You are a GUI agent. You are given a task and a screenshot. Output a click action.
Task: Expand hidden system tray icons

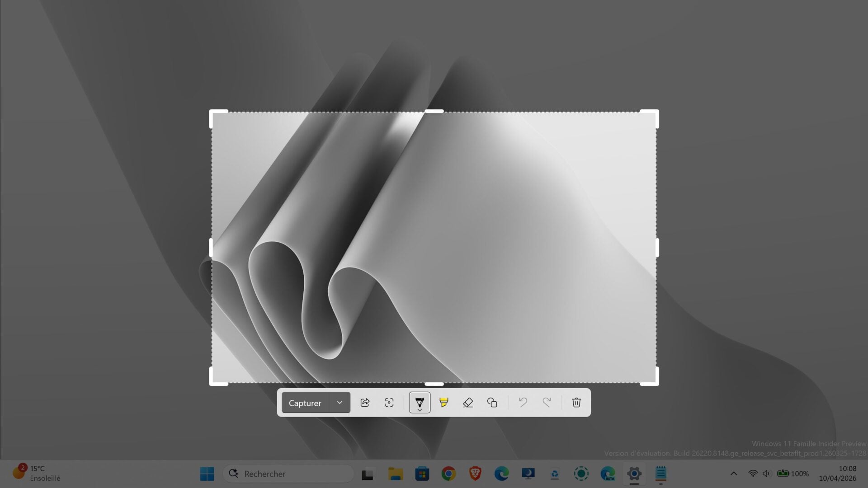(x=734, y=474)
